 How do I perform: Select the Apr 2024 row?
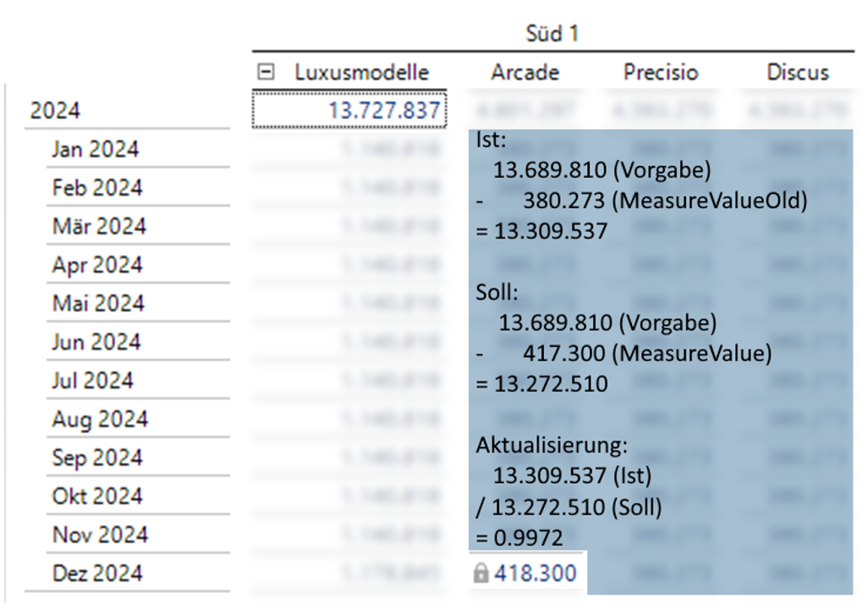pyautogui.click(x=96, y=265)
